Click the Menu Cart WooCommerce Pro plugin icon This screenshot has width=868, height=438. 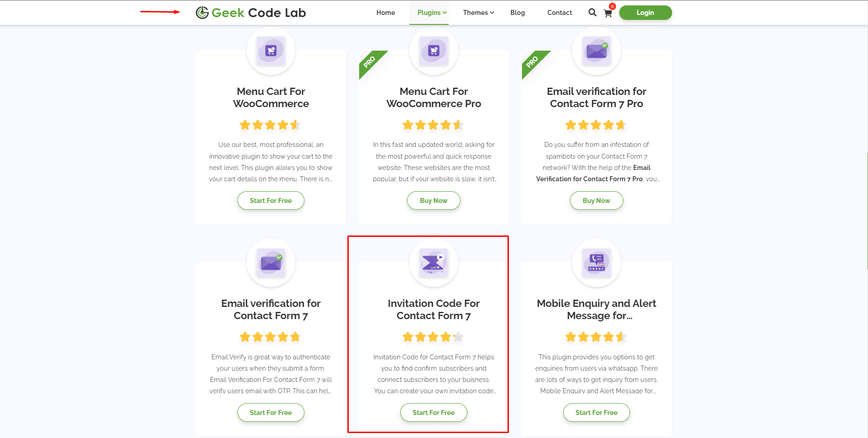pos(434,51)
